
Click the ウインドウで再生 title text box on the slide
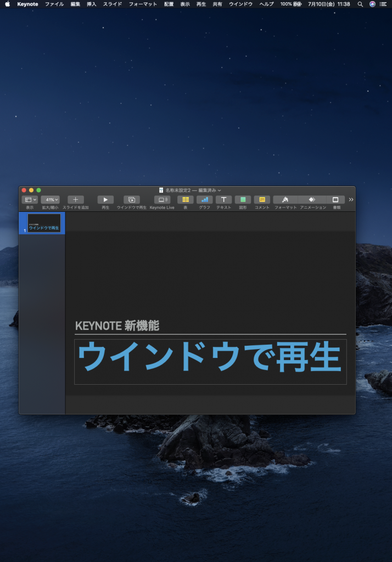(210, 362)
